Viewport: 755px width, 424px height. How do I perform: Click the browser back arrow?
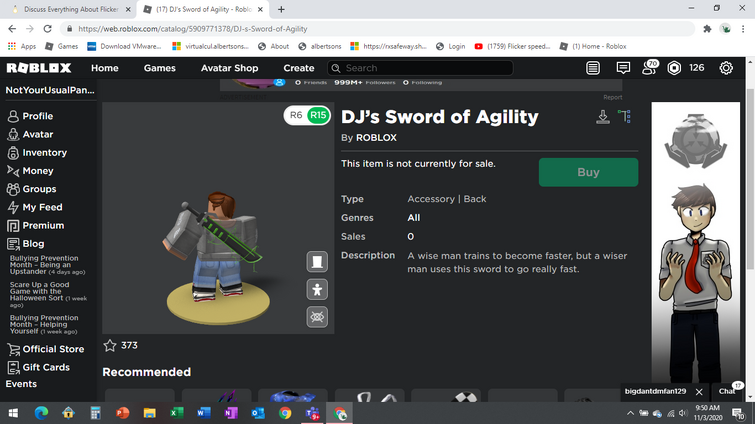(x=12, y=29)
